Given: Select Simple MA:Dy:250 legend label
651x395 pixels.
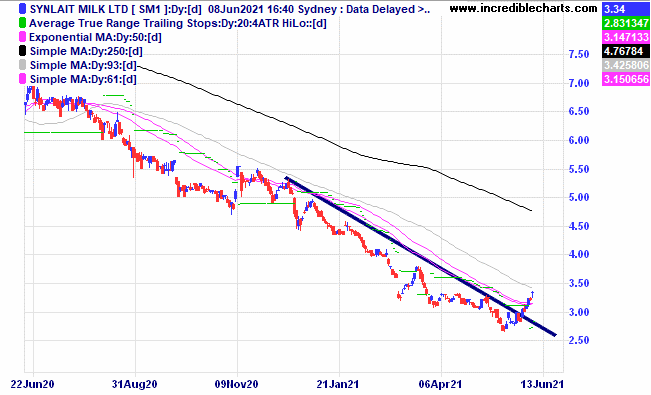Looking at the screenshot, I should point(86,52).
